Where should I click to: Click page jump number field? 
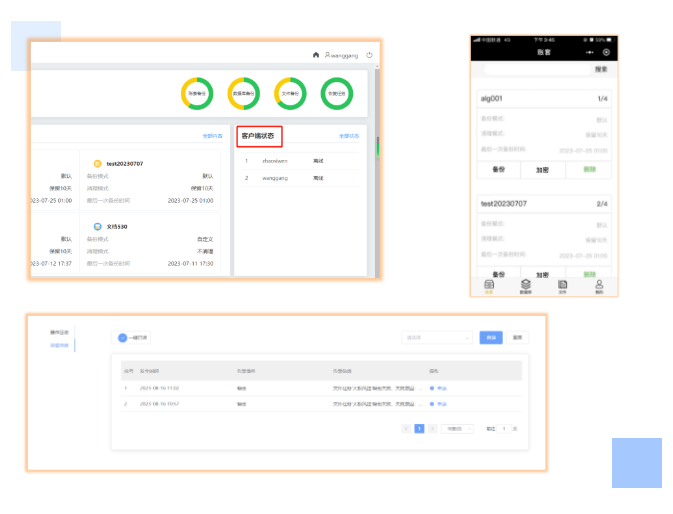[504, 429]
